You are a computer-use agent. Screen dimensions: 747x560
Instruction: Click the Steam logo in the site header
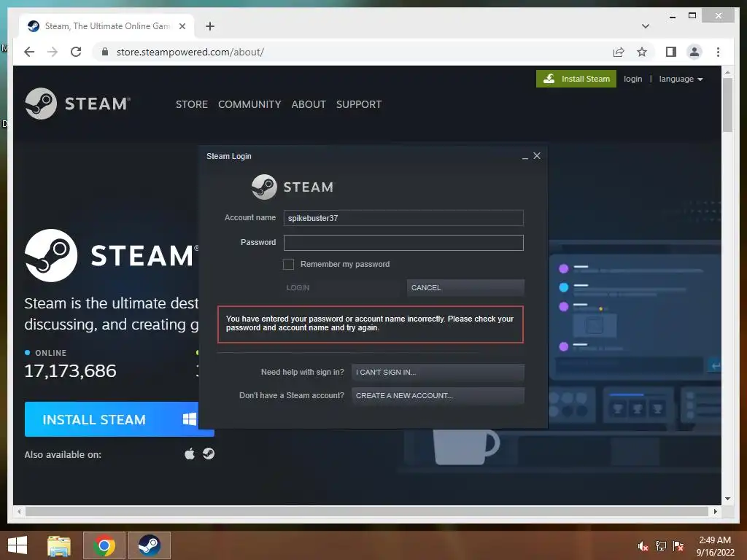(77, 104)
